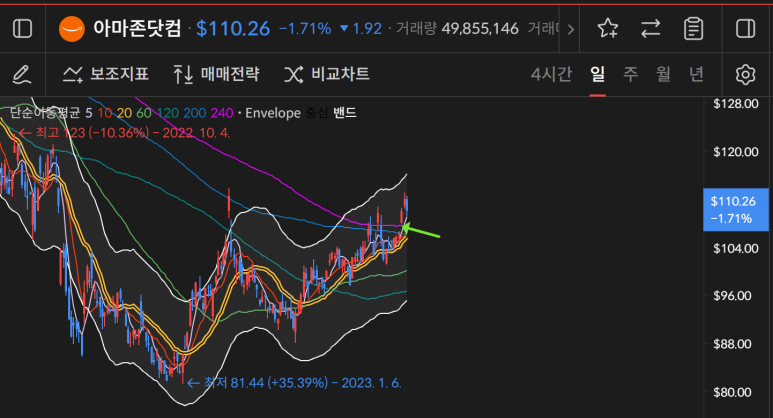The image size is (773, 418).
Task: Click the $88.00 price axis label
Action: click(732, 344)
